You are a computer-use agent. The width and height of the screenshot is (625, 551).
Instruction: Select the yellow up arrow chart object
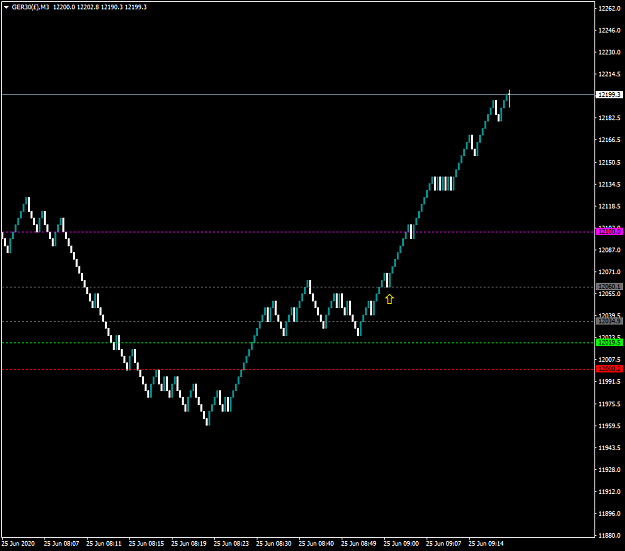click(389, 299)
